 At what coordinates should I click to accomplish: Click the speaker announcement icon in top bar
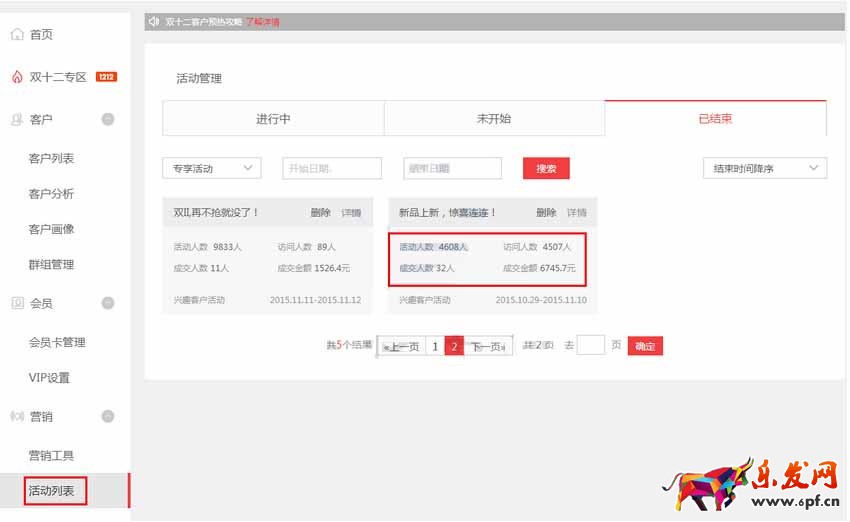[x=154, y=21]
